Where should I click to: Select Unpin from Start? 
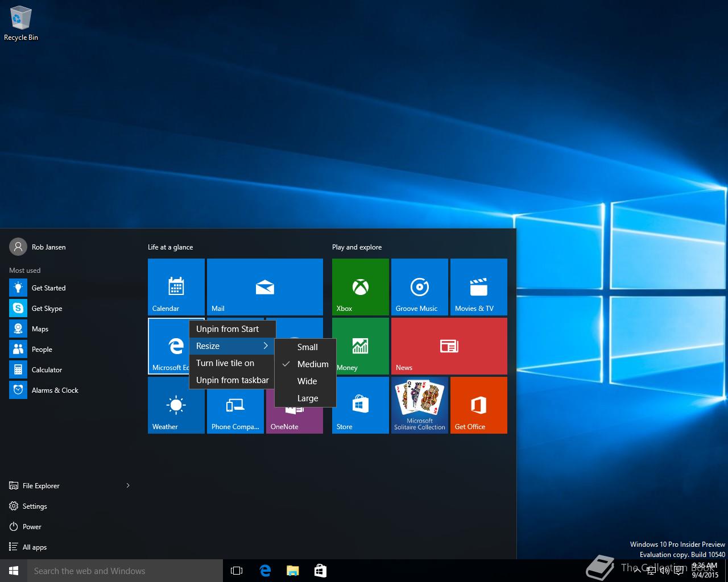(x=232, y=329)
